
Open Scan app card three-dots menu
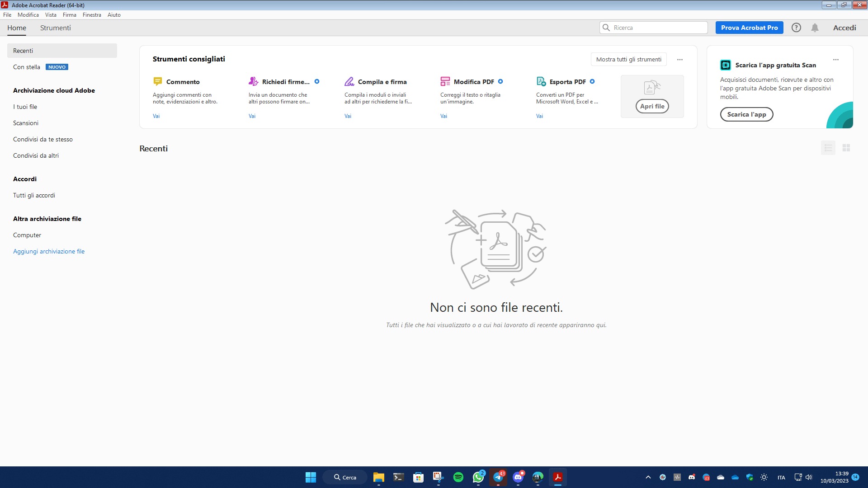coord(835,59)
